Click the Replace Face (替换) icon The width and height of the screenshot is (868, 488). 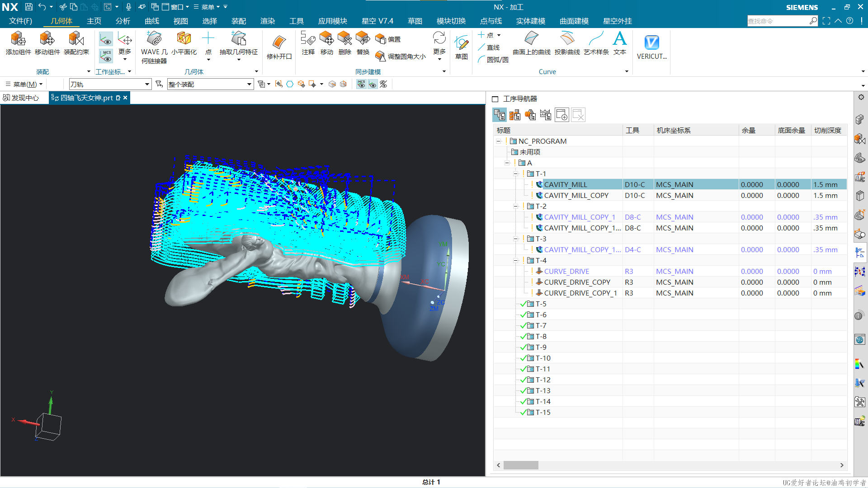363,38
